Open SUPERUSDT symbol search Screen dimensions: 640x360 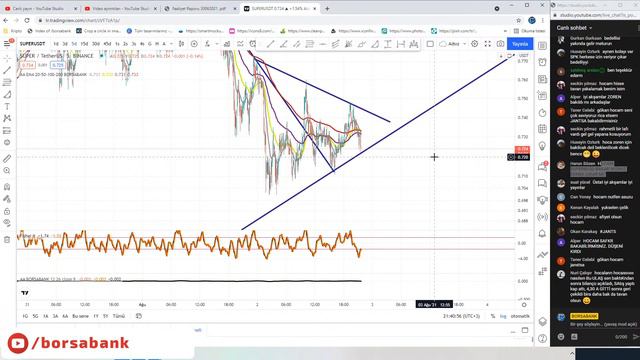(32, 44)
